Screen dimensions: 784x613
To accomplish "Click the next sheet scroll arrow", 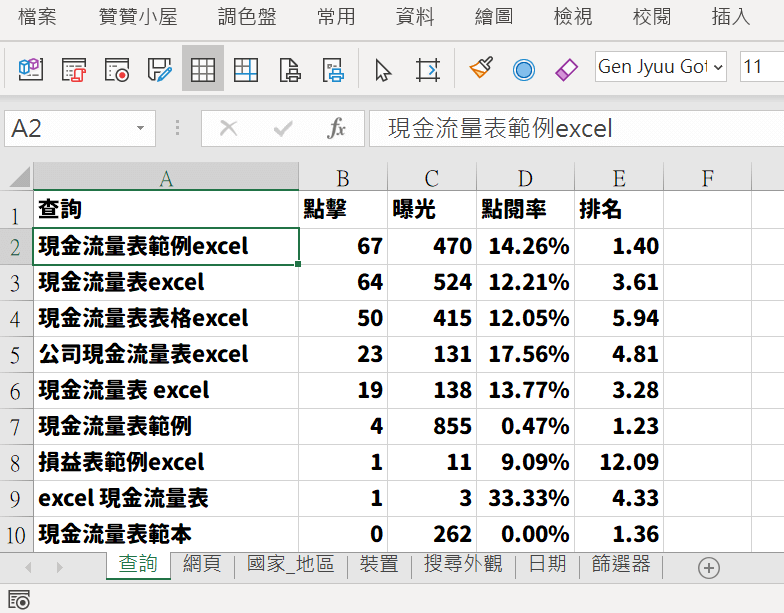I will pyautogui.click(x=60, y=568).
